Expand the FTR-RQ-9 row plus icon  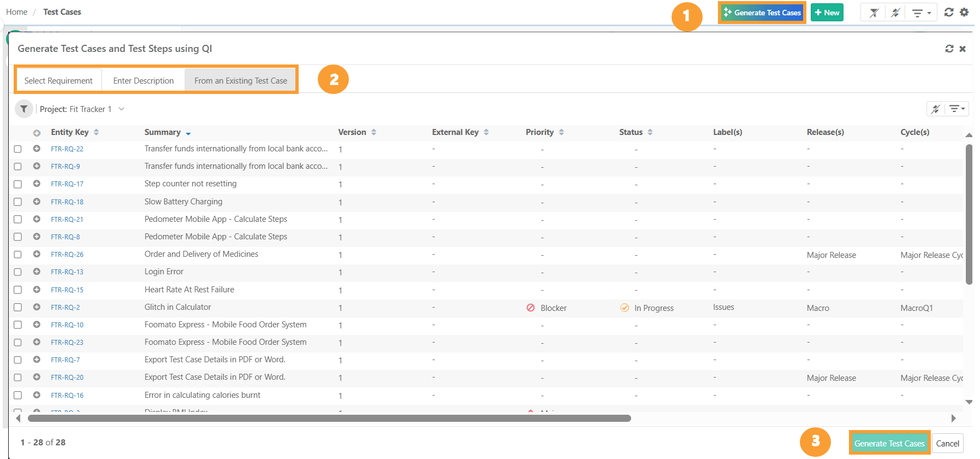[37, 166]
